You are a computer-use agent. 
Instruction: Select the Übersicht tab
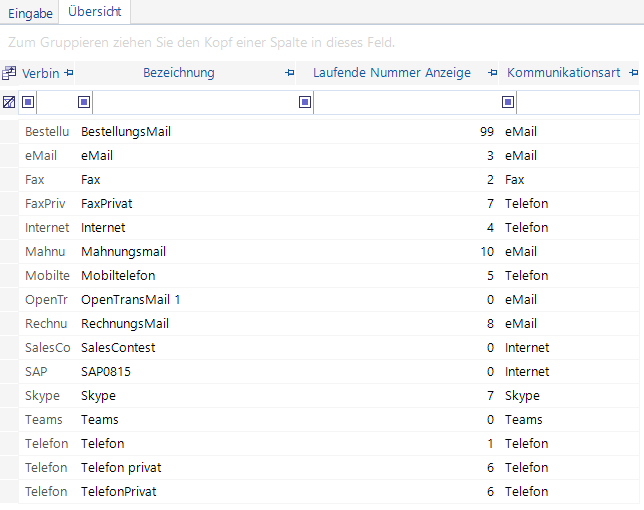click(x=94, y=11)
